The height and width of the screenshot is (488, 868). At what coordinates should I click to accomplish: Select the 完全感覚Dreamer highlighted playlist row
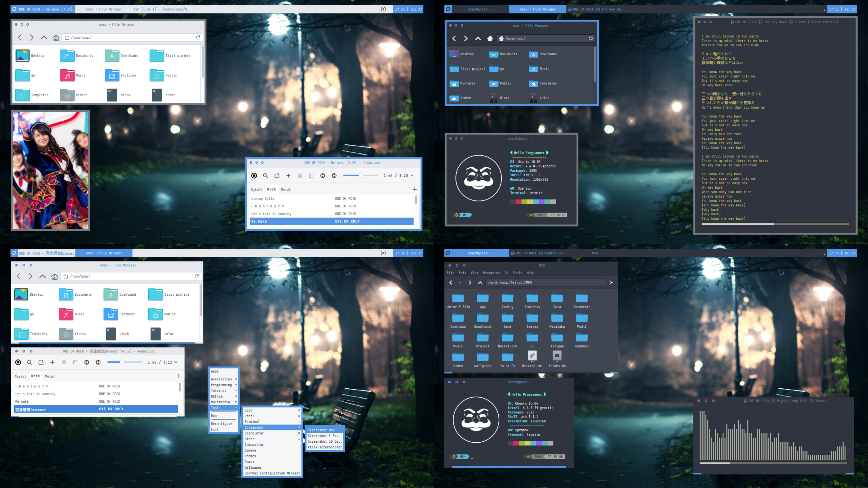click(x=96, y=409)
